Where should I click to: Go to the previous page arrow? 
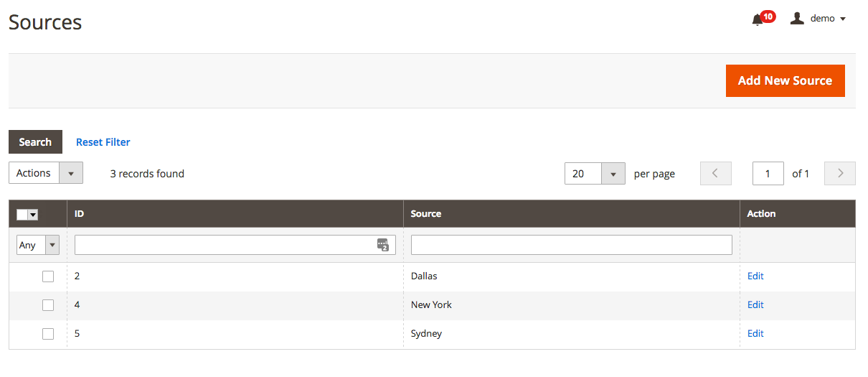716,174
